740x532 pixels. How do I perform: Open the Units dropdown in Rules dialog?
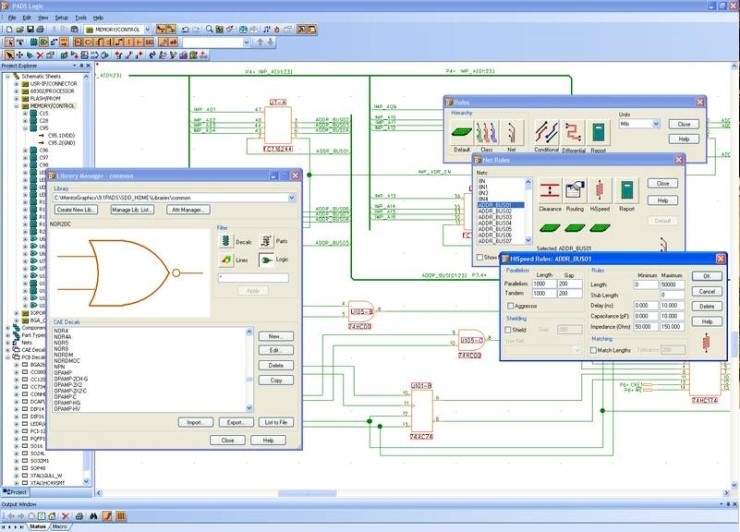(656, 124)
